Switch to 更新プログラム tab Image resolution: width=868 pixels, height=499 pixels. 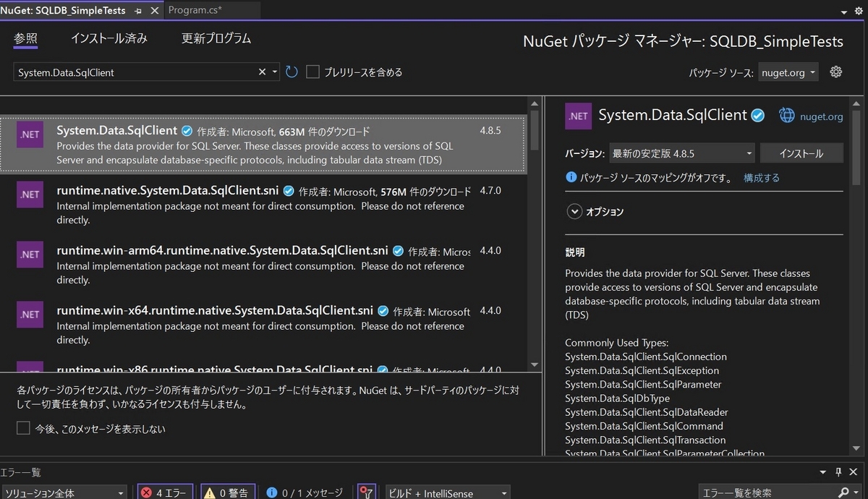coord(216,38)
